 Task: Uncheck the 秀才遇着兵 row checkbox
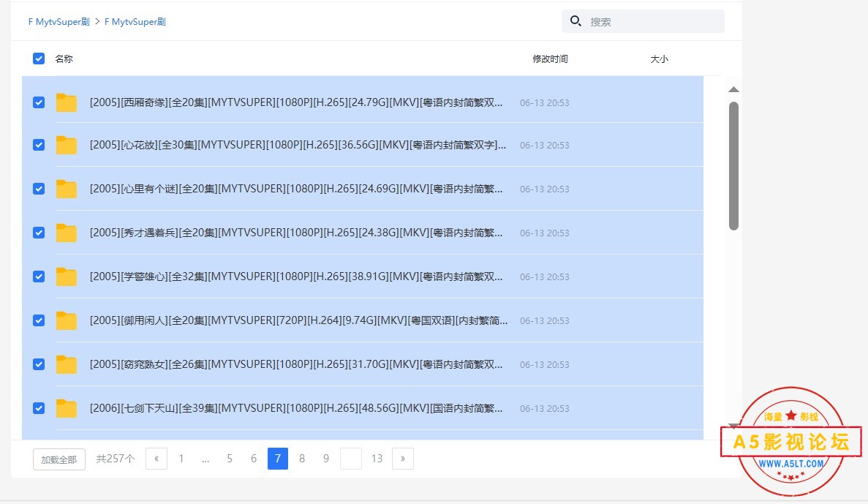39,233
